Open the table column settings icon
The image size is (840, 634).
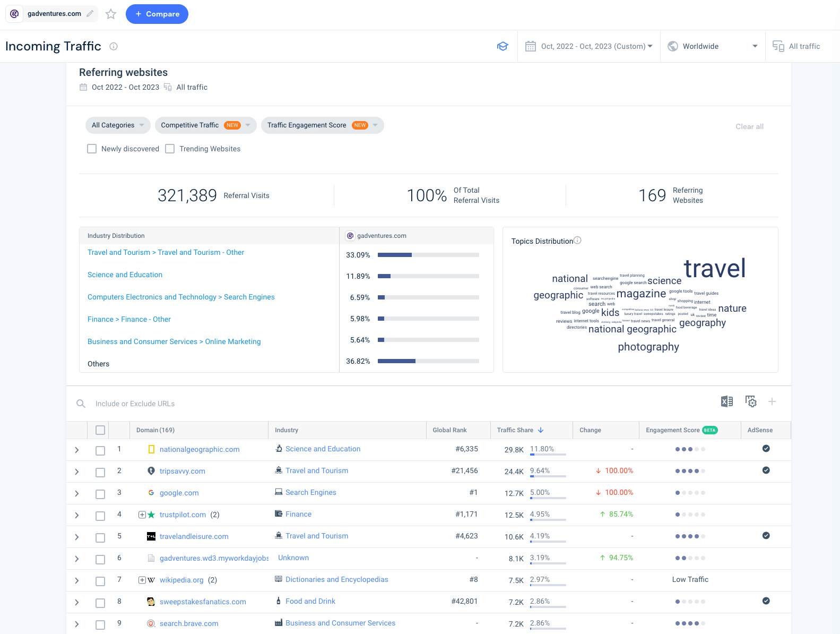point(751,401)
